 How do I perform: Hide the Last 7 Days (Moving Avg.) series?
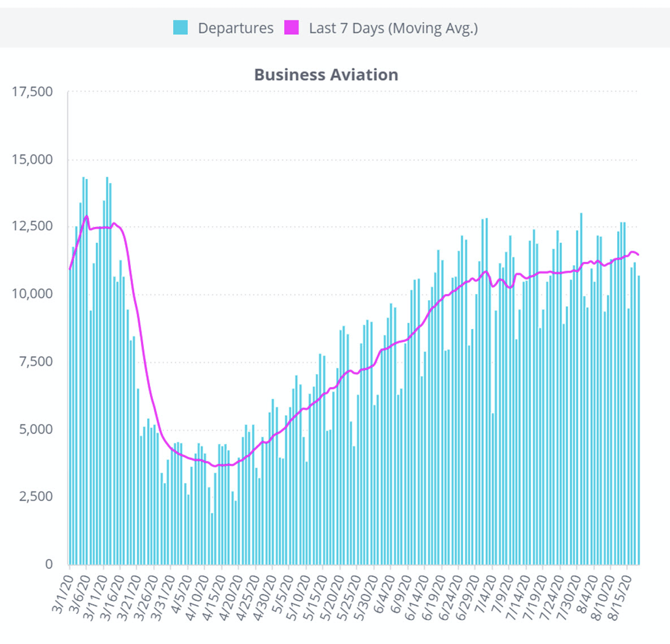click(393, 28)
